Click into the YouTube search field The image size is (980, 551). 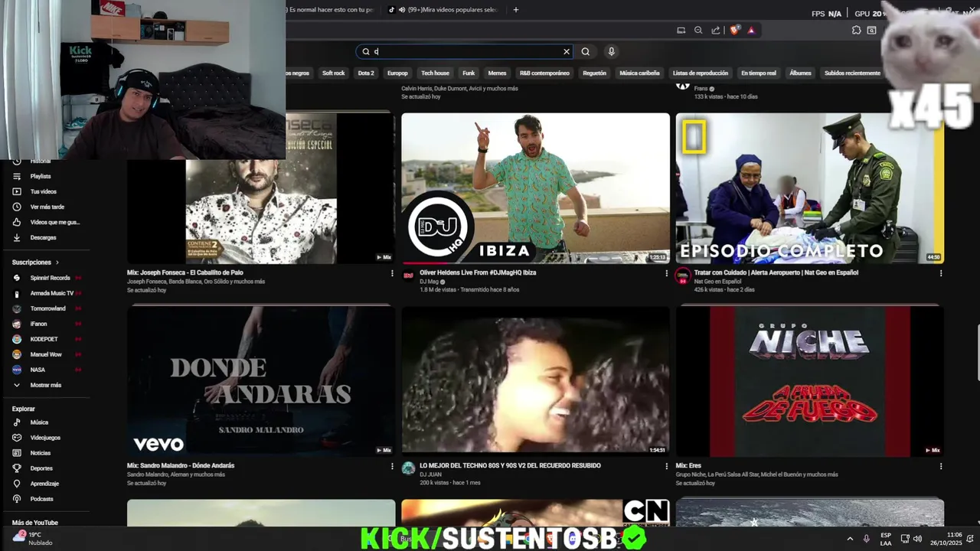[x=465, y=51]
